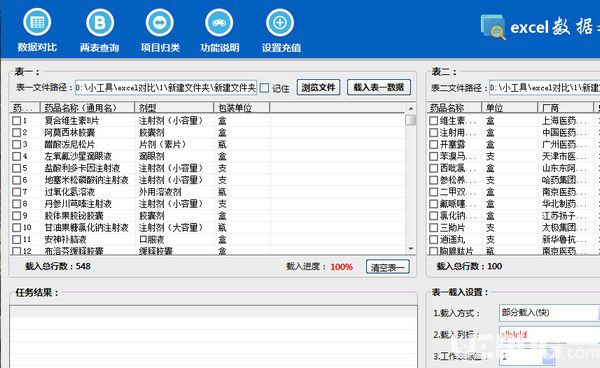Open the 功能说明 gamepad icon
Viewport: 600px width, 368px height.
tap(219, 23)
